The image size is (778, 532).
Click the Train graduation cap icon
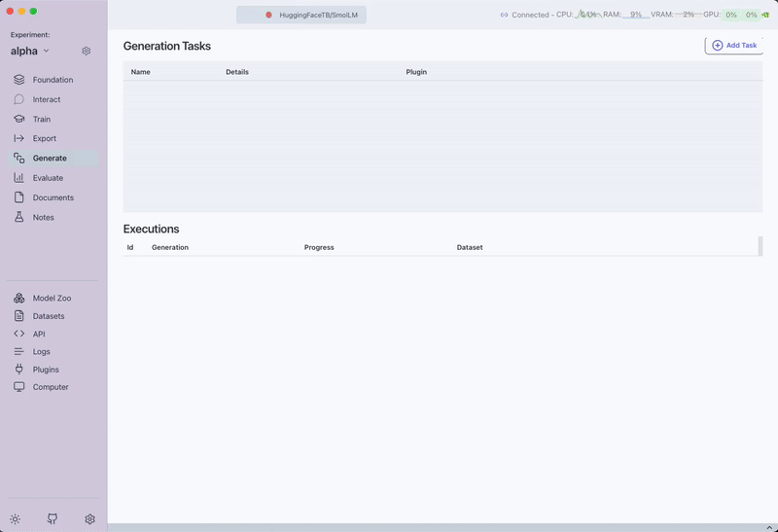[19, 119]
